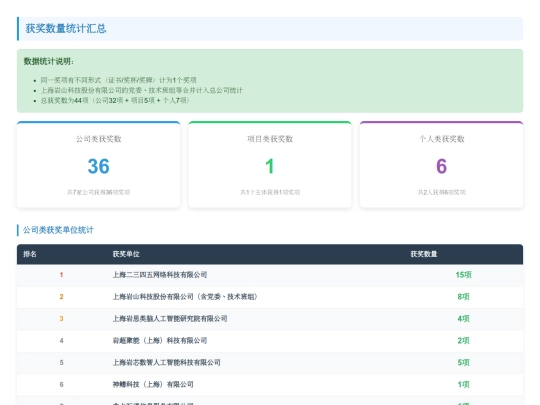This screenshot has width=540, height=405.
Task: Click the 获奖单位 column header
Action: [126, 254]
